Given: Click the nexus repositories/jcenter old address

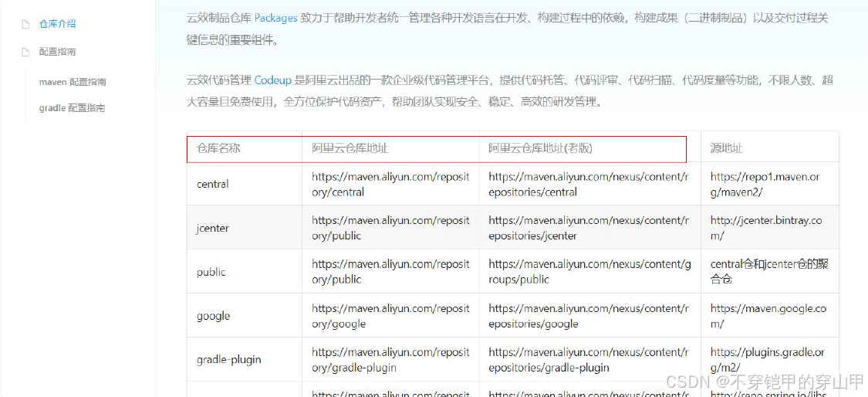Looking at the screenshot, I should (x=589, y=228).
